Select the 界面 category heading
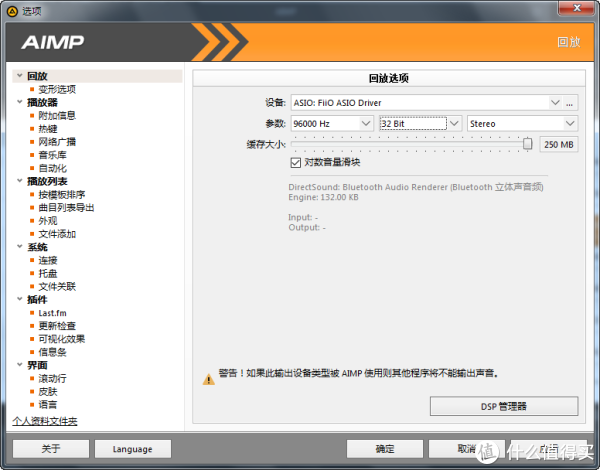Viewport: 600px width, 470px height. click(37, 365)
